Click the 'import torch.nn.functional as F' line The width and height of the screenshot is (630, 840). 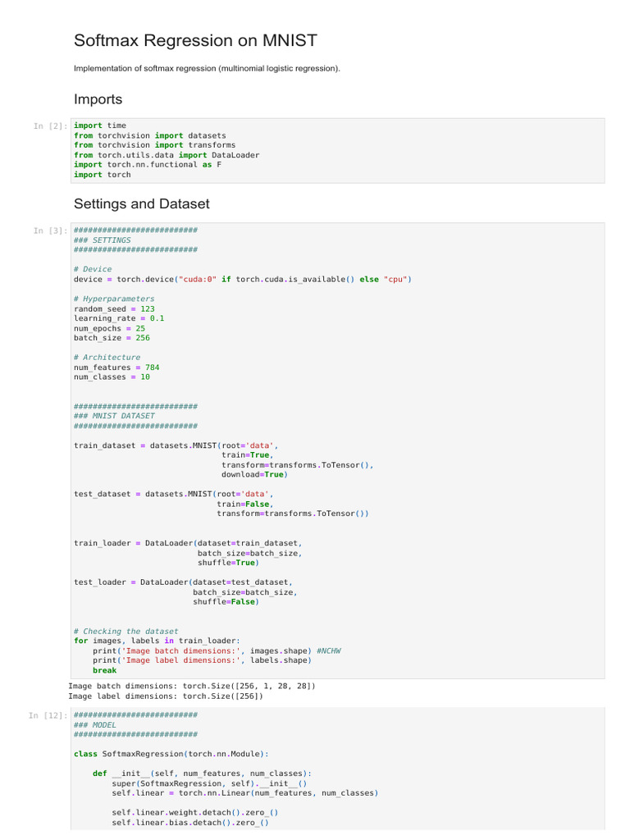point(148,164)
